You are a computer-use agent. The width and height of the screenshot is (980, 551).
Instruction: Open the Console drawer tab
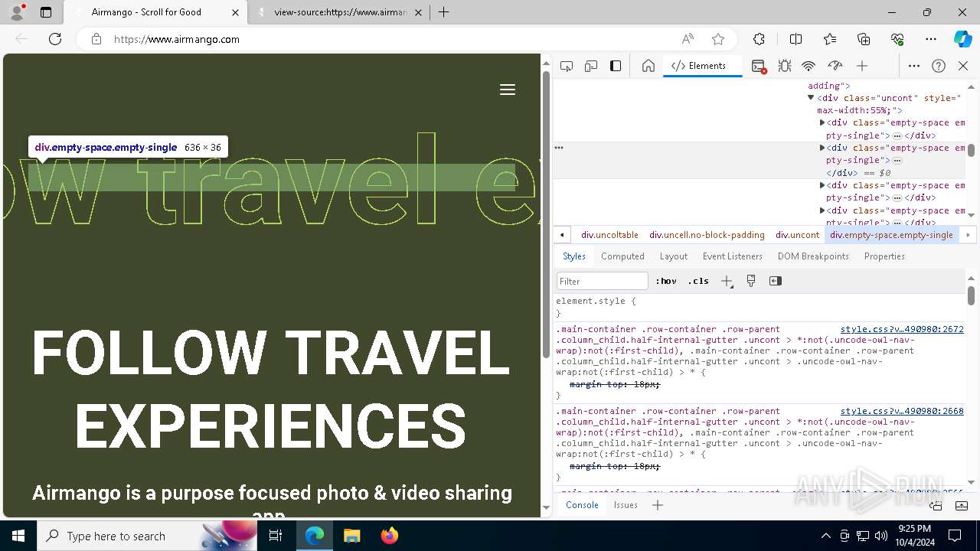point(582,505)
